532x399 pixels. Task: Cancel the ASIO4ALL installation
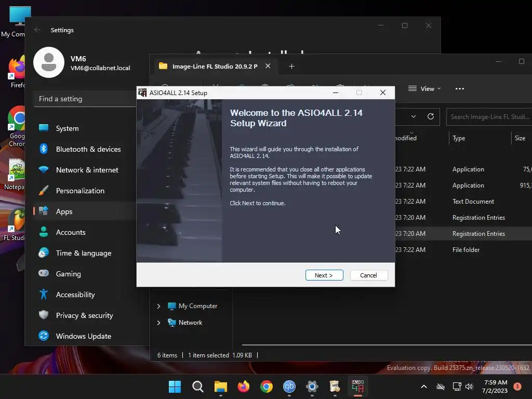pos(368,275)
